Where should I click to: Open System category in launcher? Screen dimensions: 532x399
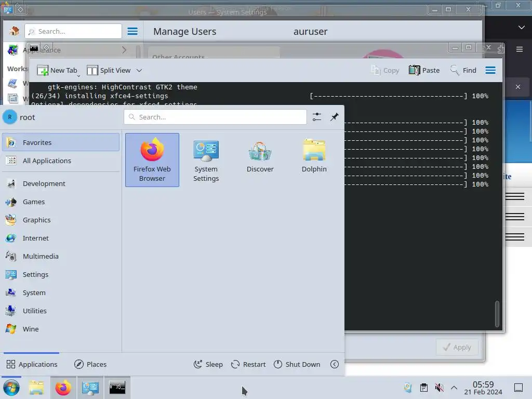[x=61, y=292]
